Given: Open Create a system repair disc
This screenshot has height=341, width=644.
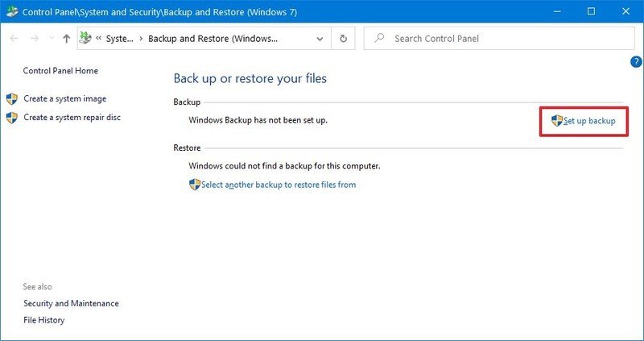Looking at the screenshot, I should (x=72, y=117).
